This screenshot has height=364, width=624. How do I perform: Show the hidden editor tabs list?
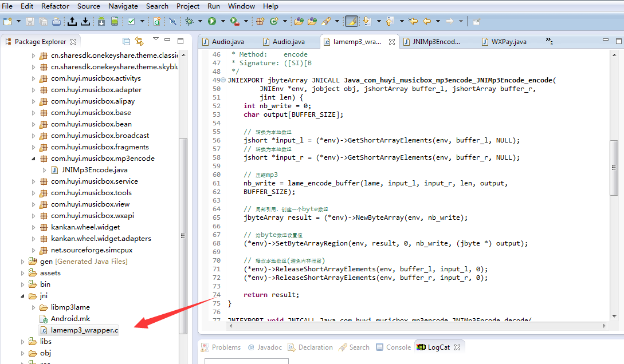549,41
